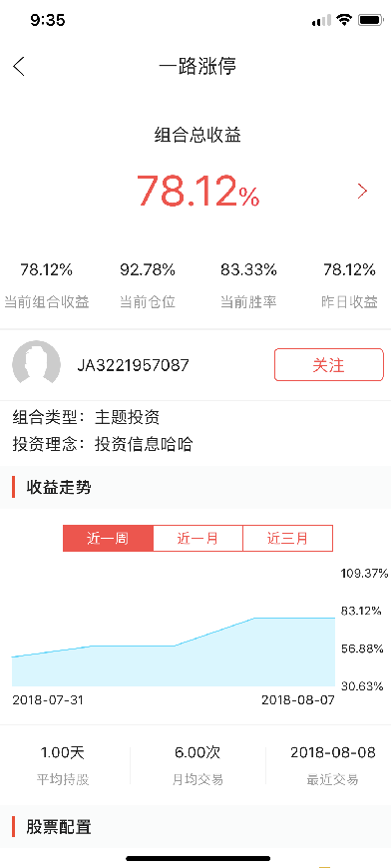This screenshot has height=868, width=391.
Task: Tap the blue profit trend chart
Action: coord(174,651)
